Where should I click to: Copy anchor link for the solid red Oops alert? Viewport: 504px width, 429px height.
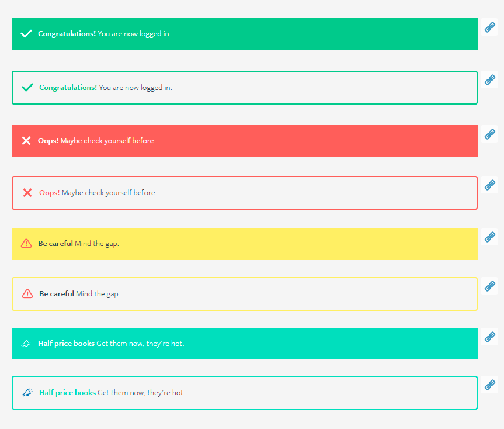point(490,134)
